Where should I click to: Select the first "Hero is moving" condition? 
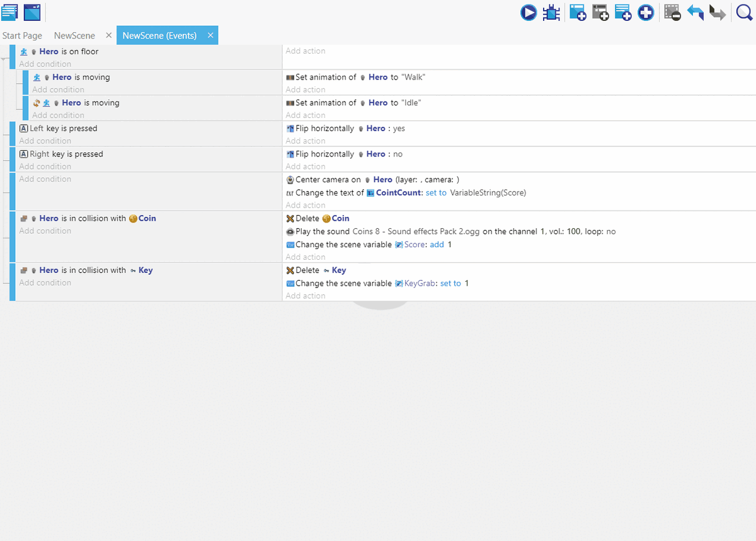pos(71,77)
